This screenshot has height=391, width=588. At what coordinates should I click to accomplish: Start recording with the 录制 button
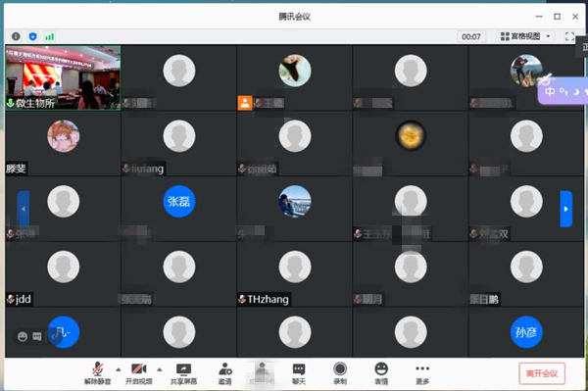coord(340,373)
